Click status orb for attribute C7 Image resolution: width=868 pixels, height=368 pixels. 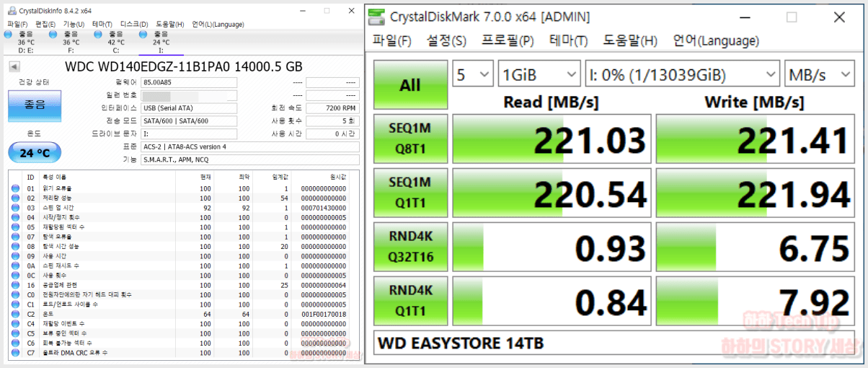(16, 352)
